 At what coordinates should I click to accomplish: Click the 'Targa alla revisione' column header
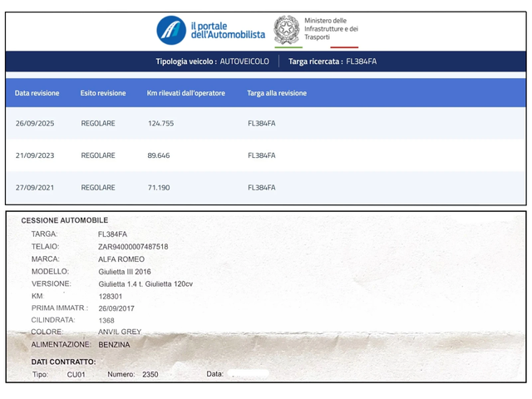(x=276, y=93)
